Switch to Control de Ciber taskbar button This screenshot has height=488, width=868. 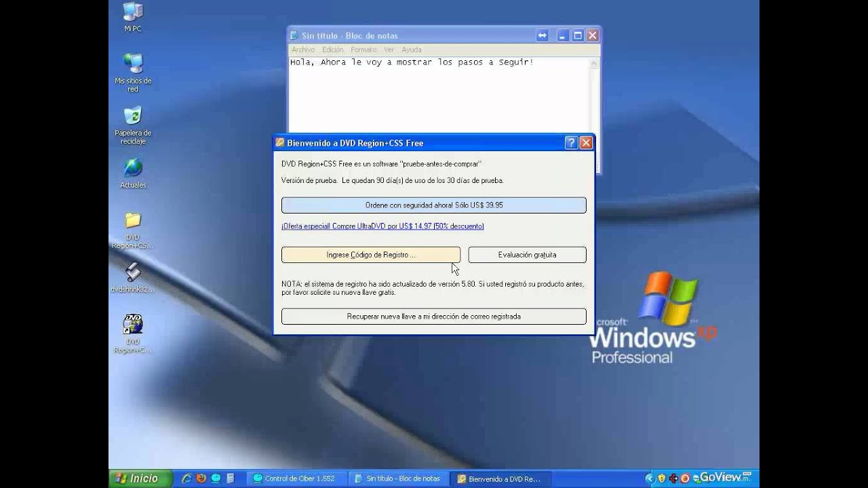click(x=298, y=479)
